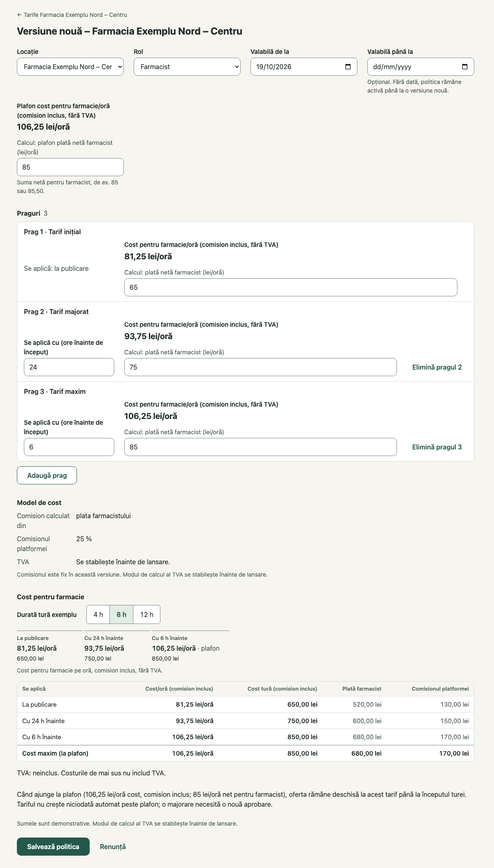Click Elimină pragul 3 link
Image resolution: width=494 pixels, height=868 pixels.
(x=437, y=447)
